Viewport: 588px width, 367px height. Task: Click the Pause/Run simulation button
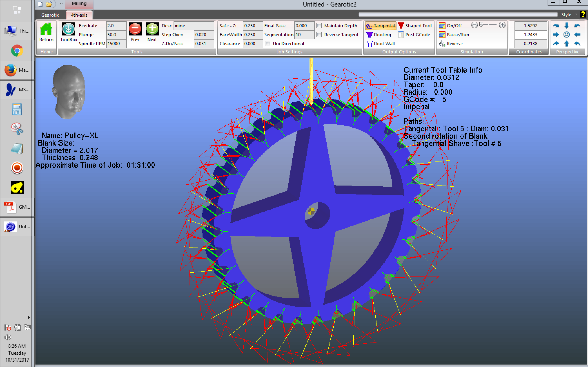[454, 35]
